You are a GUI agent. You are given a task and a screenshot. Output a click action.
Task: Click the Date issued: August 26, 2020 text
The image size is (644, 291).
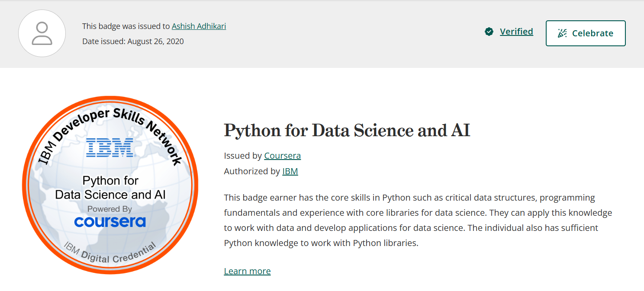[x=133, y=42]
